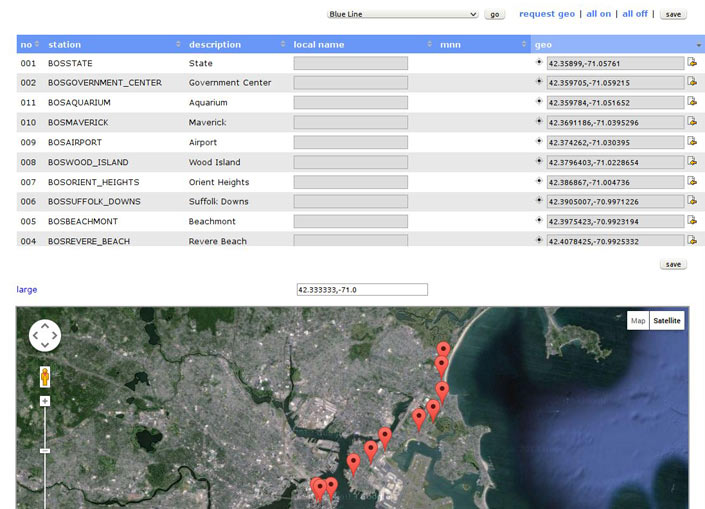This screenshot has height=509, width=705.
Task: Click the page icon in the State row
Action: tap(692, 62)
